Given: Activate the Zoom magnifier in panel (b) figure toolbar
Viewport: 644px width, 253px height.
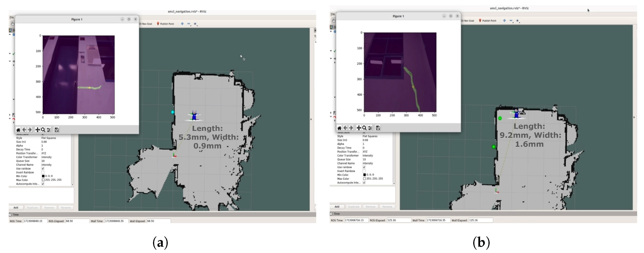Looking at the screenshot, I should pos(364,128).
